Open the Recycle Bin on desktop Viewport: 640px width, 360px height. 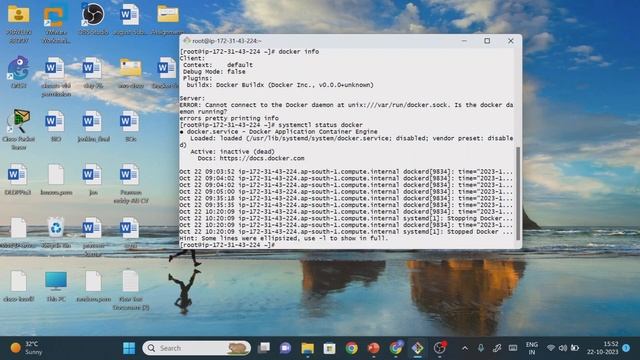[56, 233]
